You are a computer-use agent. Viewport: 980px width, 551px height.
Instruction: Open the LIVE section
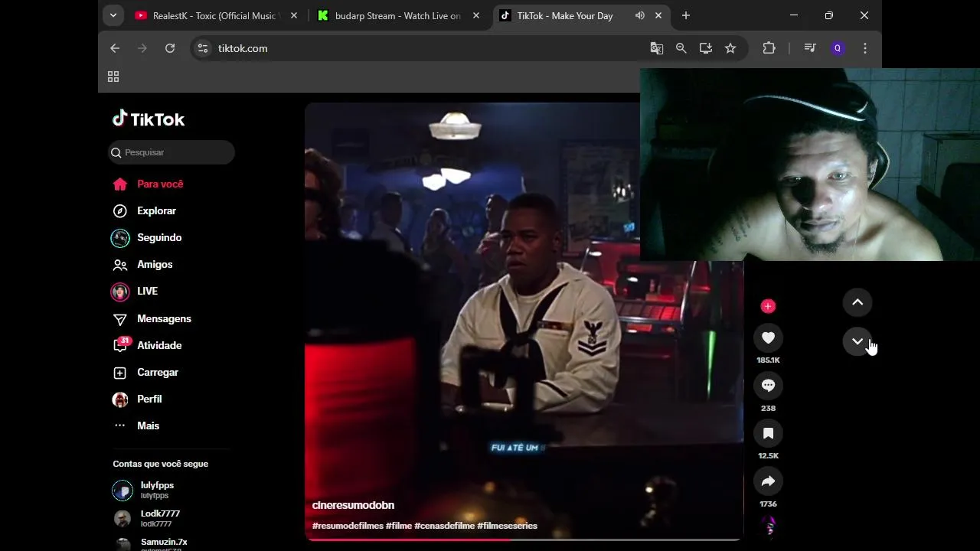(135, 291)
